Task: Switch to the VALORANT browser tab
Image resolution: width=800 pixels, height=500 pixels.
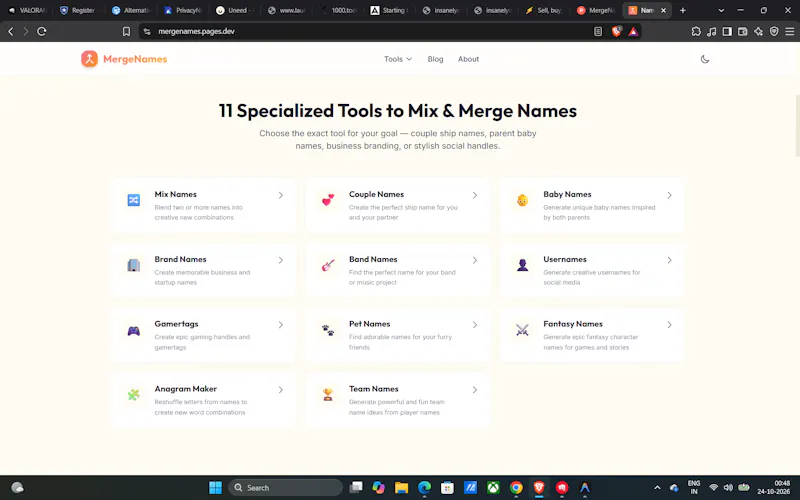Action: click(28, 10)
